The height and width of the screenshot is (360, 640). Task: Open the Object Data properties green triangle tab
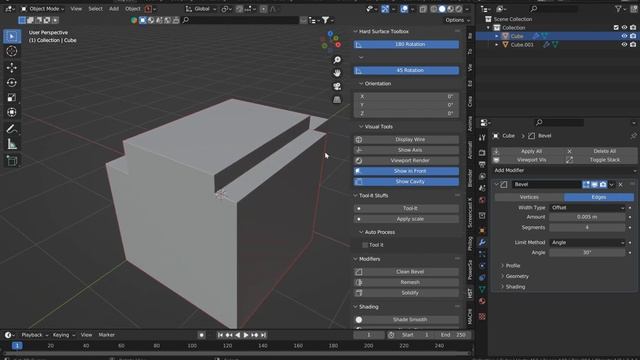coord(482,289)
